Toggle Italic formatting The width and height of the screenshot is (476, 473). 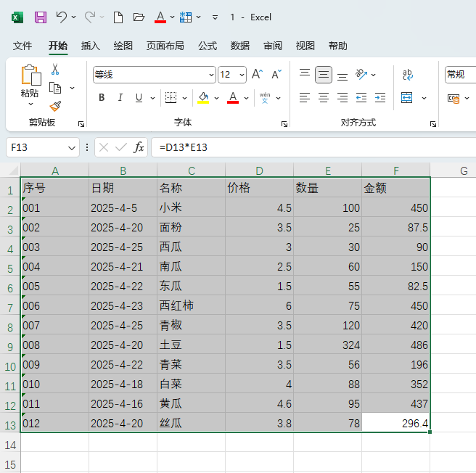point(120,98)
